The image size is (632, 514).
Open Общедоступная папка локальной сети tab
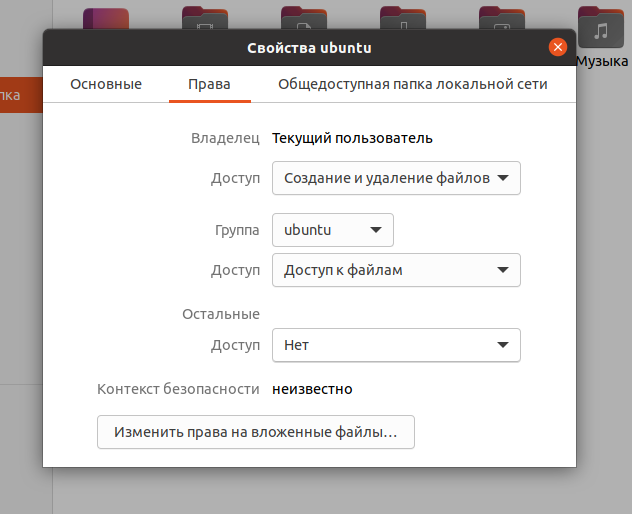coord(413,84)
